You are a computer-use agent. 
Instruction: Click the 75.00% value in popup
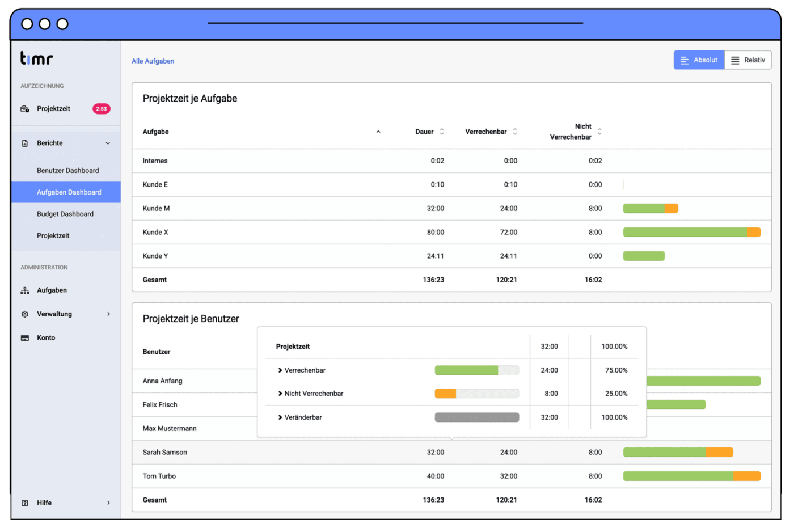pyautogui.click(x=616, y=370)
